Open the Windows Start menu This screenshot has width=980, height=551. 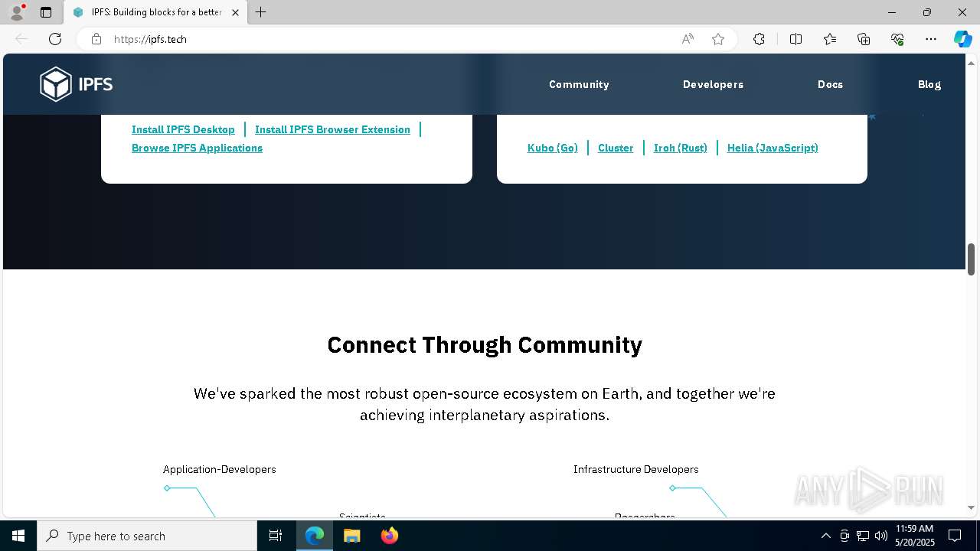point(18,536)
